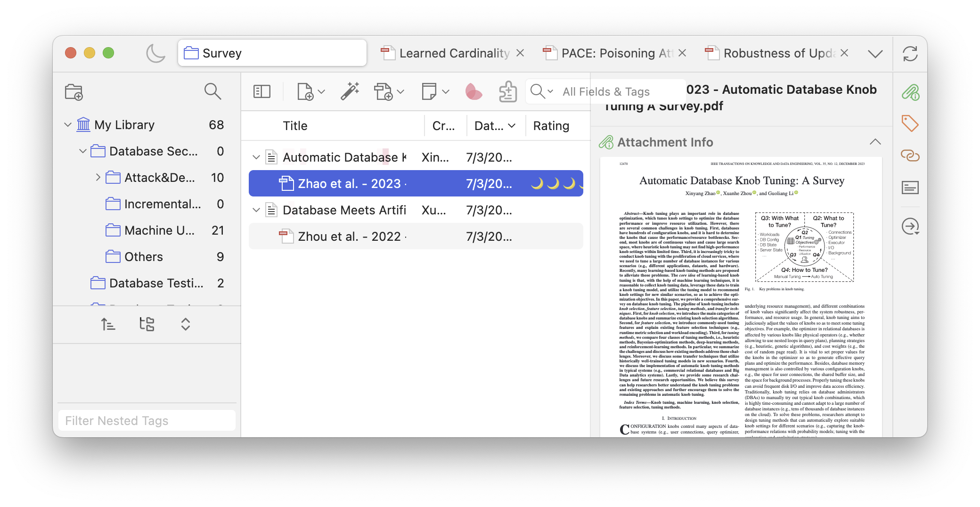Collapse the My Library tree
Screen dimensions: 980x507
68,125
